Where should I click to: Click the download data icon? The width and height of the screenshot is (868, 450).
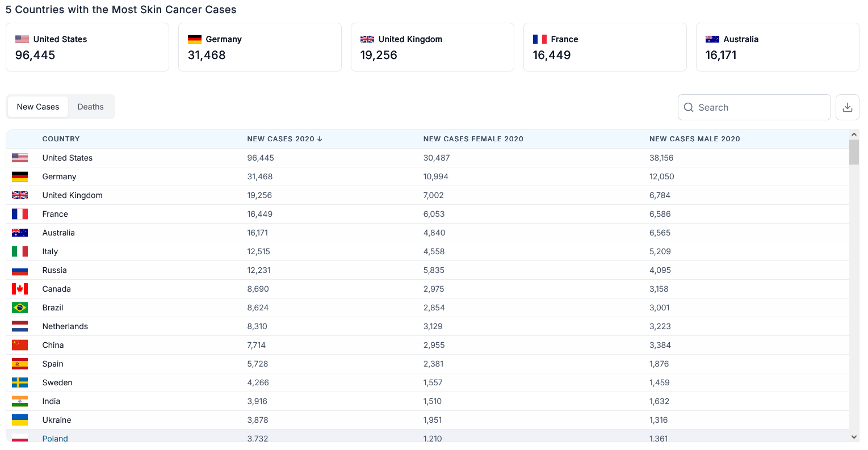[x=847, y=107]
